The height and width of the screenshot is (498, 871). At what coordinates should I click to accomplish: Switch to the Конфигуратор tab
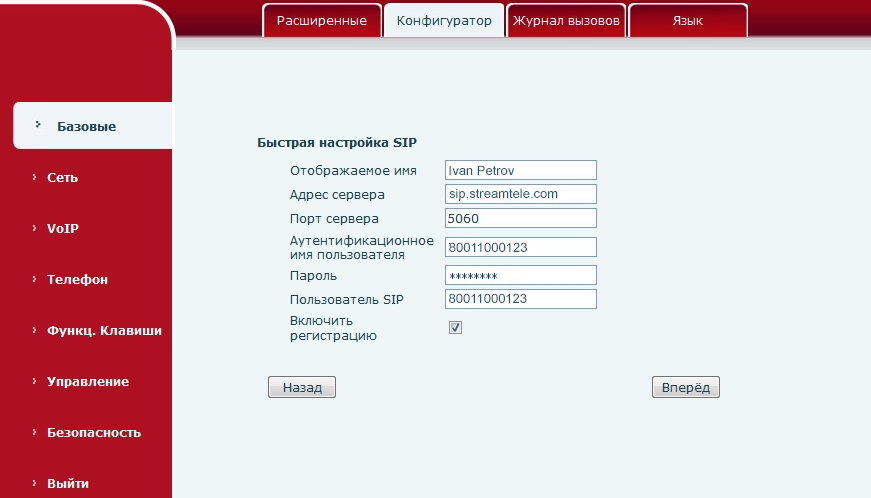444,21
